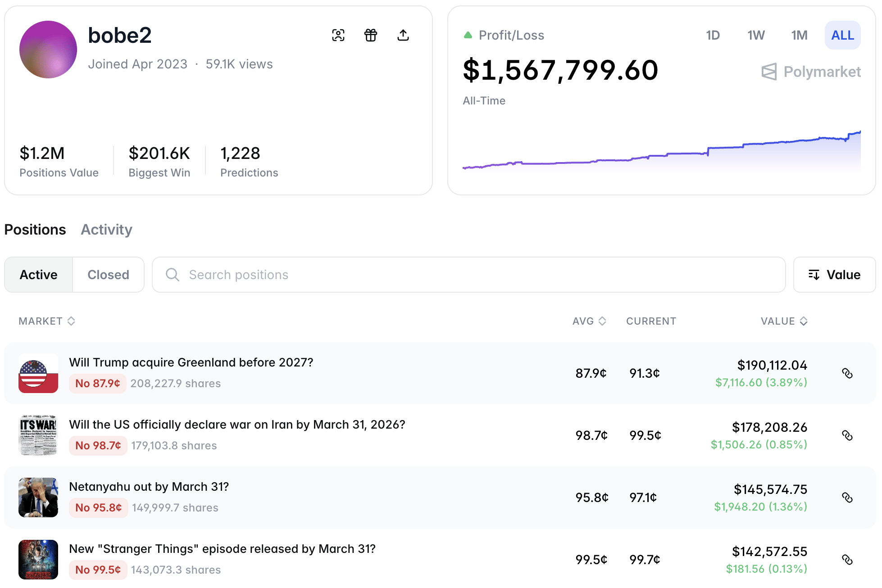Viewport: 882px width, 588px height.
Task: Click the gift icon in profile header
Action: (370, 35)
